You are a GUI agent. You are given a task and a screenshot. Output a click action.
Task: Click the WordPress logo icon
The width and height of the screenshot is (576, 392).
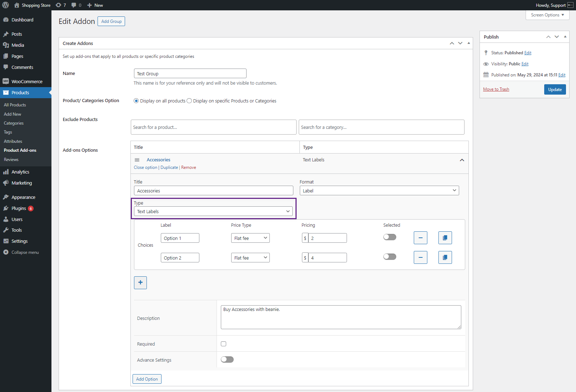(6, 5)
